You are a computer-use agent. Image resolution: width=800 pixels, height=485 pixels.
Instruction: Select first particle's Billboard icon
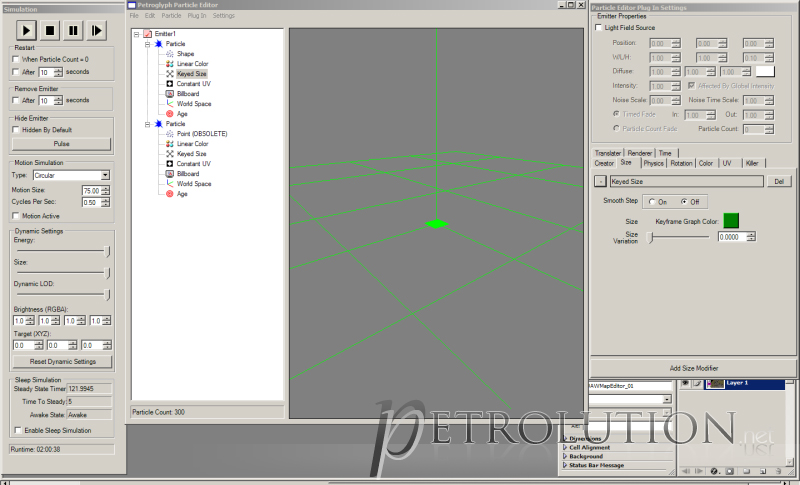point(170,94)
